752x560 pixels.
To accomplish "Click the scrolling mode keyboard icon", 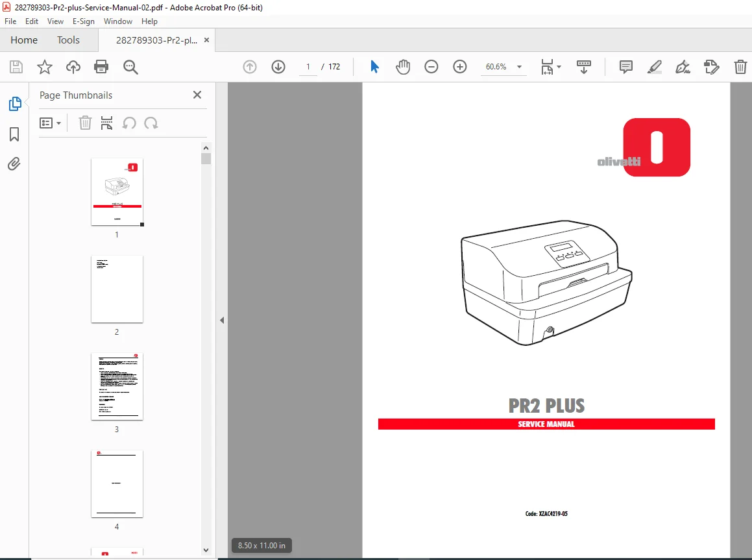I will pyautogui.click(x=584, y=67).
